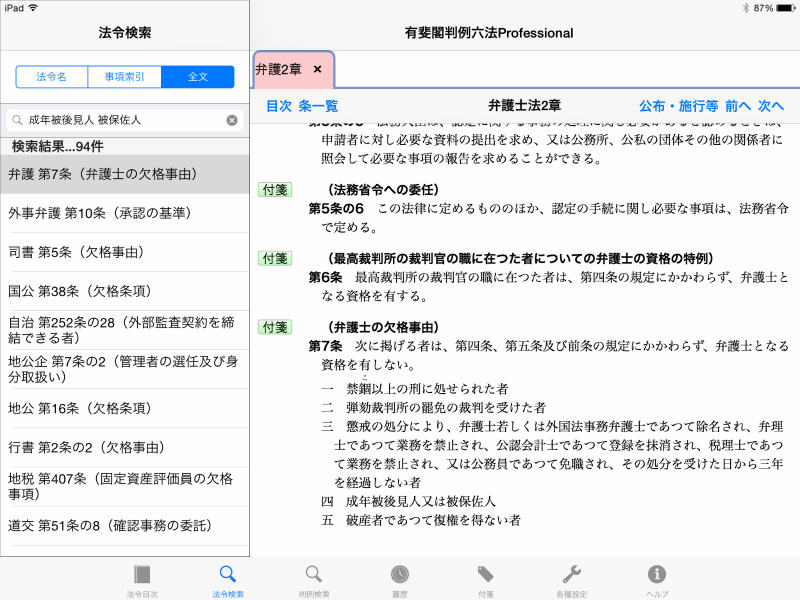Click item 四 成年被後見人又は被保佐人
This screenshot has width=800, height=600.
[x=408, y=502]
